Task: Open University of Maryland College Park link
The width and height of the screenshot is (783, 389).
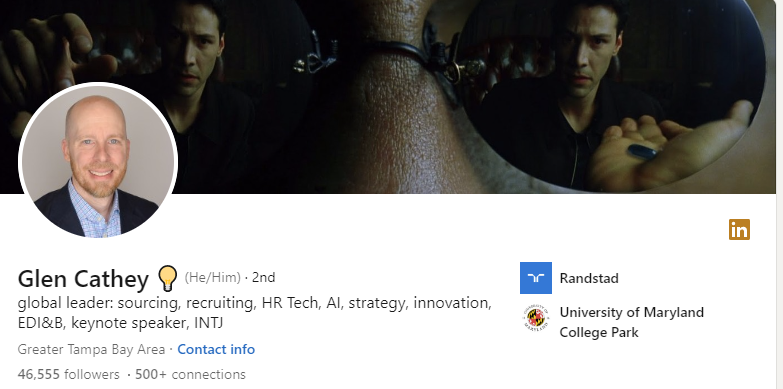Action: coord(631,322)
